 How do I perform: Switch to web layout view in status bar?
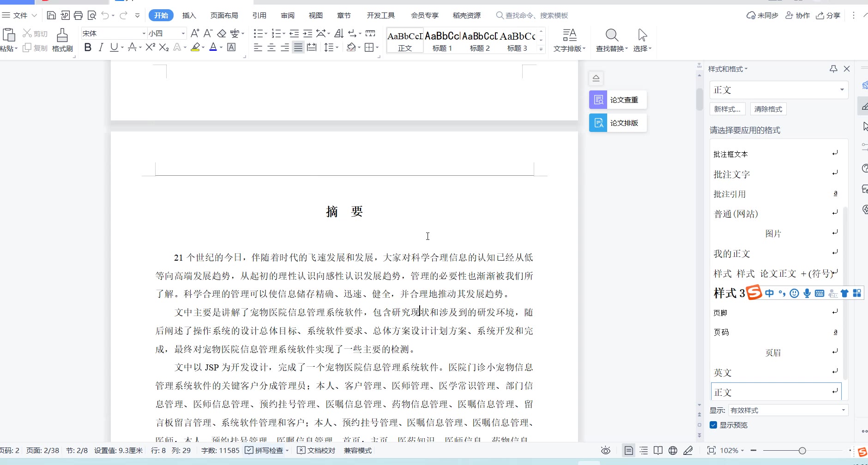[673, 451]
